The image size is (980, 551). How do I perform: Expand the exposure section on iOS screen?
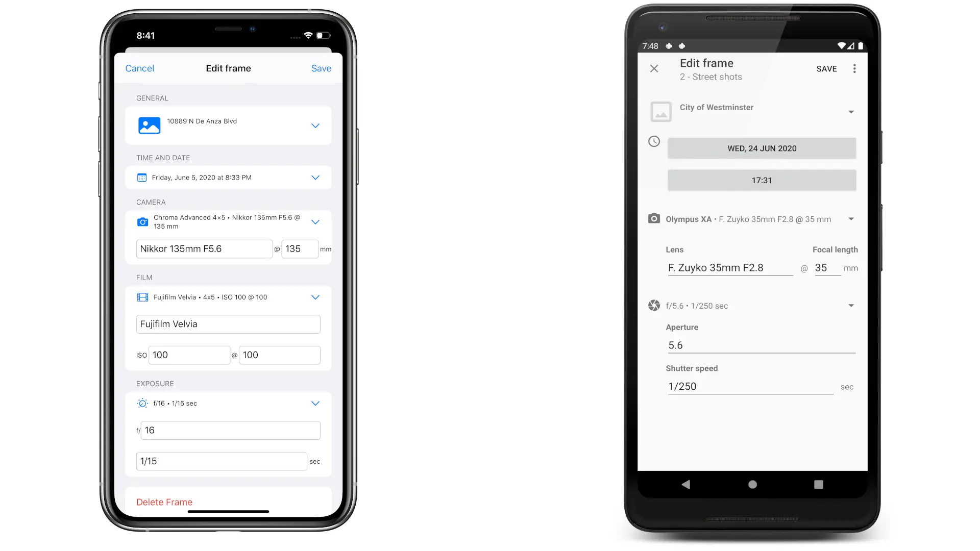click(314, 403)
